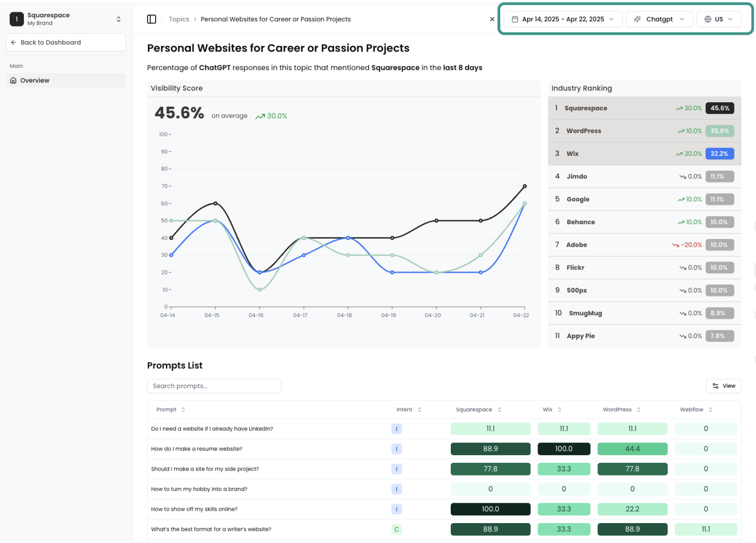Image resolution: width=756 pixels, height=543 pixels.
Task: Open display options via the View sliders icon
Action: point(714,386)
